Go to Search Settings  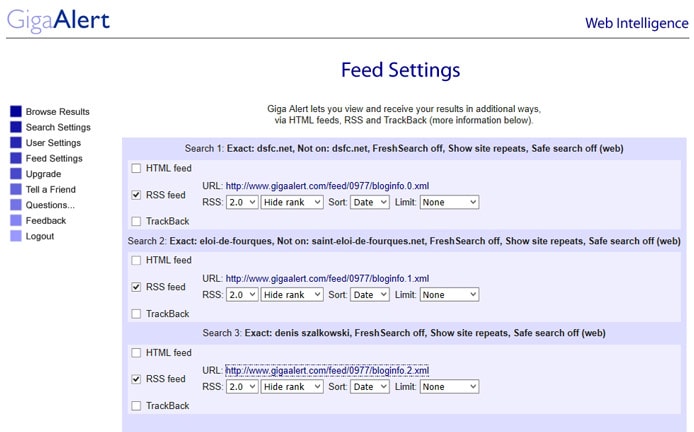tap(58, 127)
